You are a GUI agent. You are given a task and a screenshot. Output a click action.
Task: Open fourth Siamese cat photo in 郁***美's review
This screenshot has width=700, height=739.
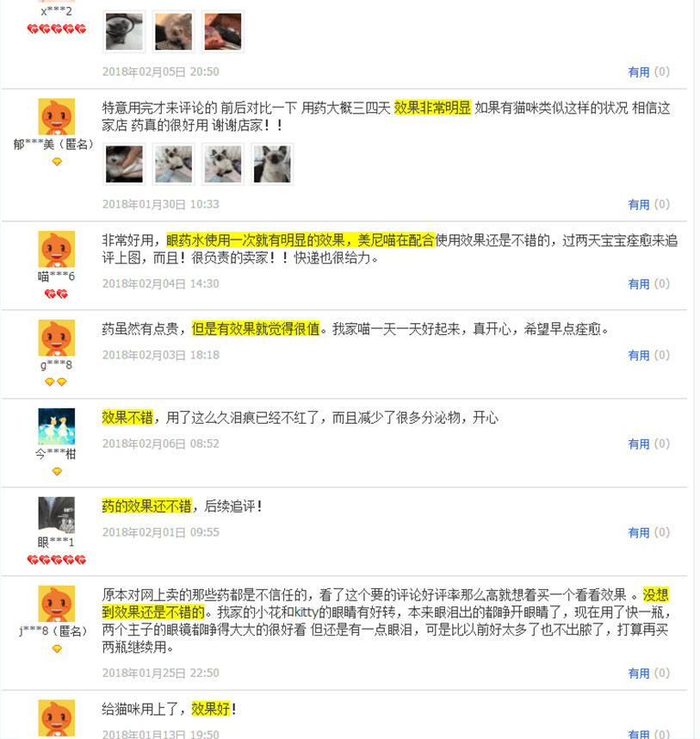[272, 164]
